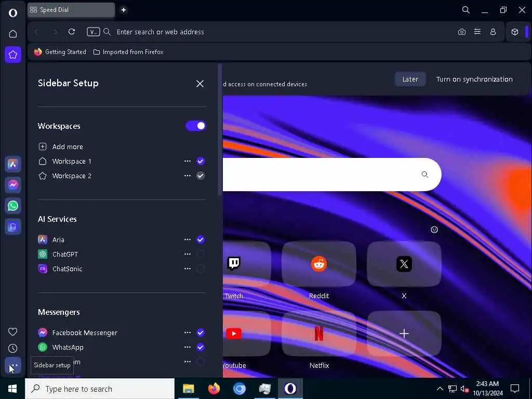Open Workspace 1 more options dots
This screenshot has height=399, width=532.
pos(187,161)
